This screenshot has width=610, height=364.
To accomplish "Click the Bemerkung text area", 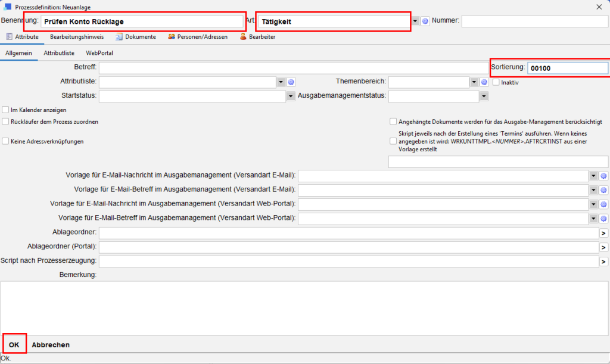I will (x=304, y=308).
